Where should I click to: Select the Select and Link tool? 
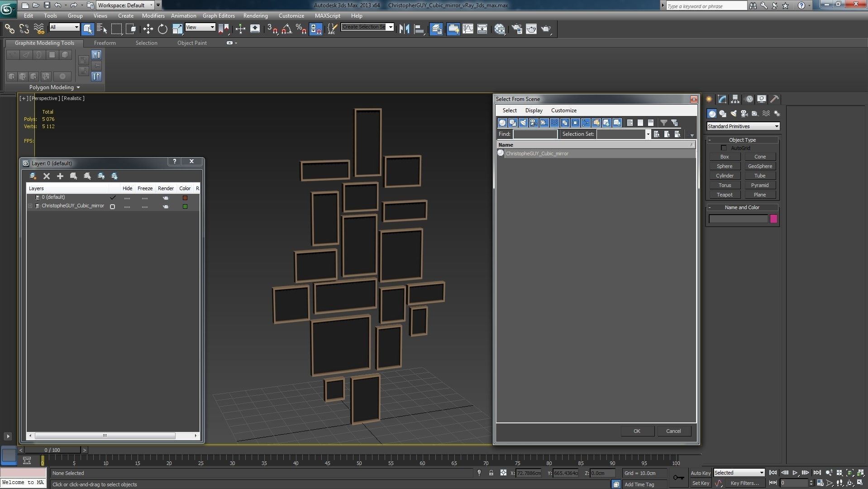point(10,29)
